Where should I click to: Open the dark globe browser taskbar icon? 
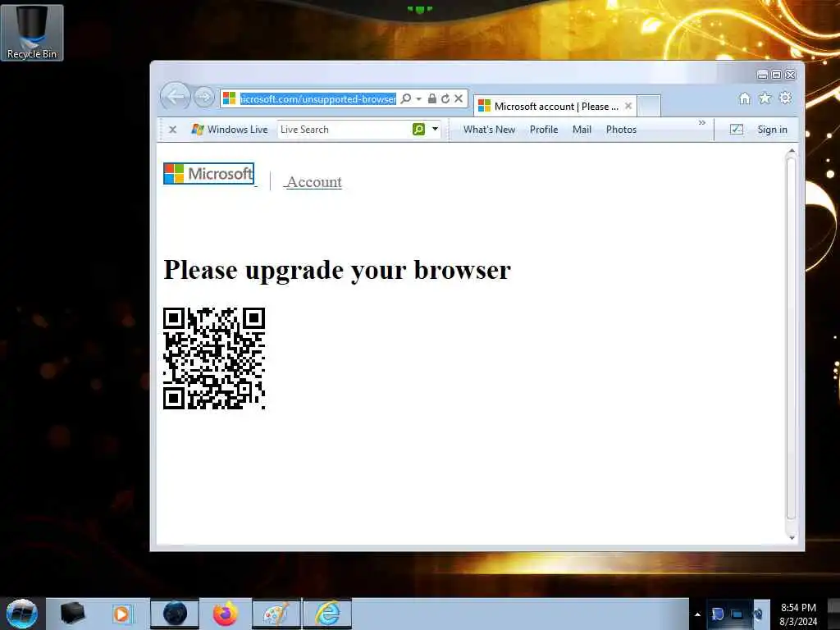click(175, 614)
